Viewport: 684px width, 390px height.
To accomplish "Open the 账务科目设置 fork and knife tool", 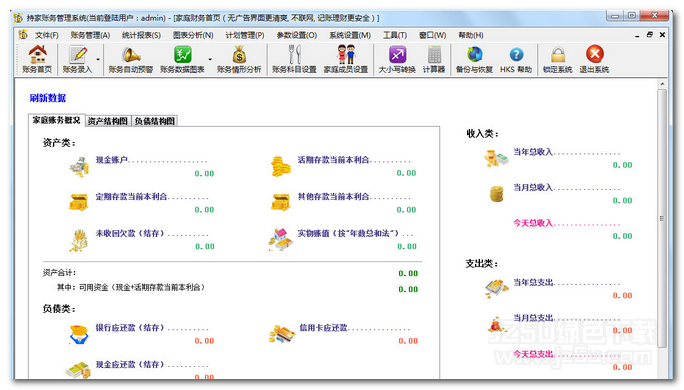I will (x=294, y=59).
